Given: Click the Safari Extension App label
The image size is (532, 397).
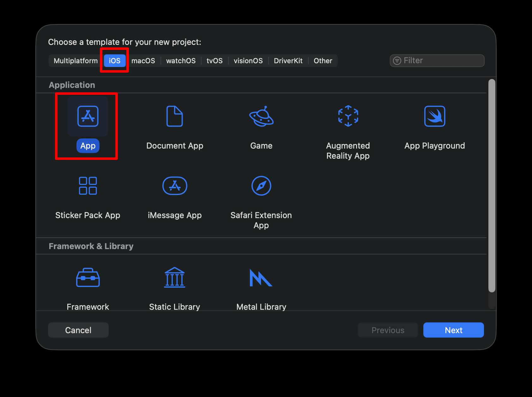Looking at the screenshot, I should (x=261, y=220).
